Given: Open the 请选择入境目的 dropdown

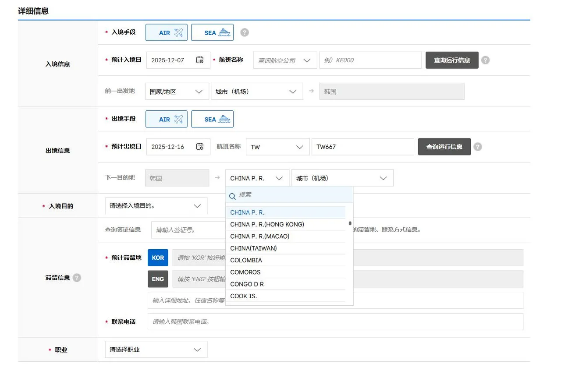Looking at the screenshot, I should click(156, 205).
